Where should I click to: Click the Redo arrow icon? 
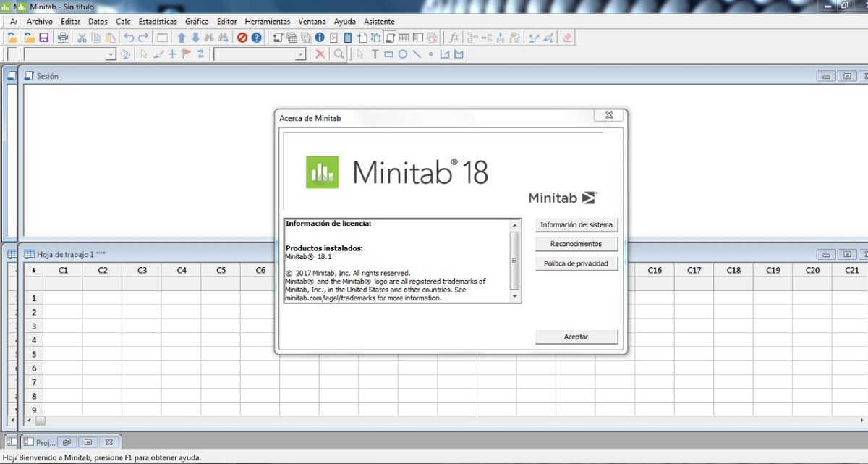[143, 38]
